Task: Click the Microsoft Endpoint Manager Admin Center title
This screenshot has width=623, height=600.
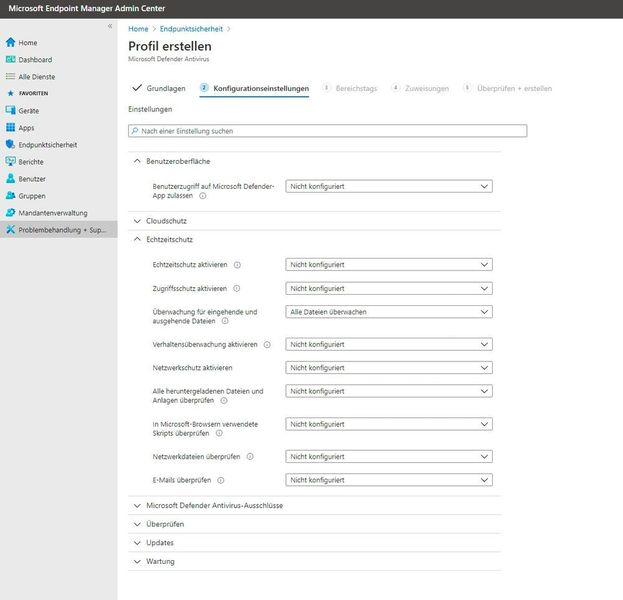Action: [x=87, y=8]
